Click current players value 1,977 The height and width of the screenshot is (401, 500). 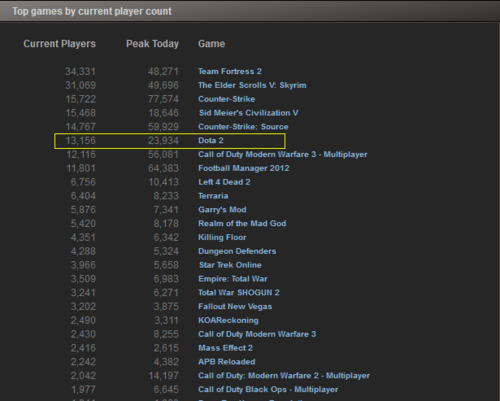coord(83,390)
